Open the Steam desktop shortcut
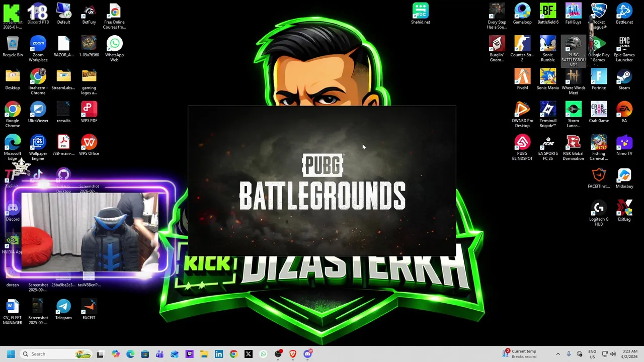The height and width of the screenshot is (362, 644). coord(624,79)
